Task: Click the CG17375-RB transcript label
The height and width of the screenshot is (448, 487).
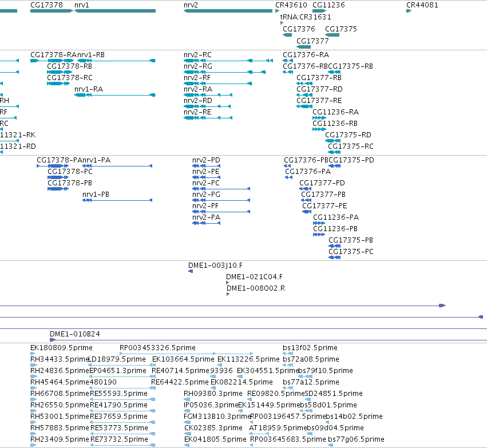Action: 351,66
